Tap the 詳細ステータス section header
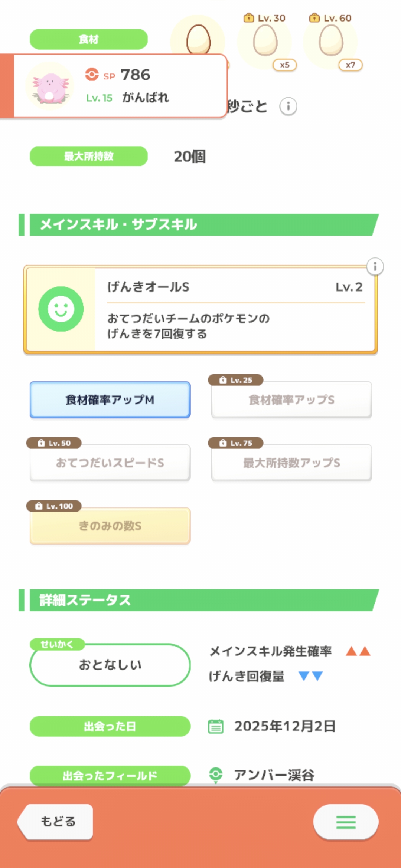Image resolution: width=401 pixels, height=868 pixels. tap(200, 600)
